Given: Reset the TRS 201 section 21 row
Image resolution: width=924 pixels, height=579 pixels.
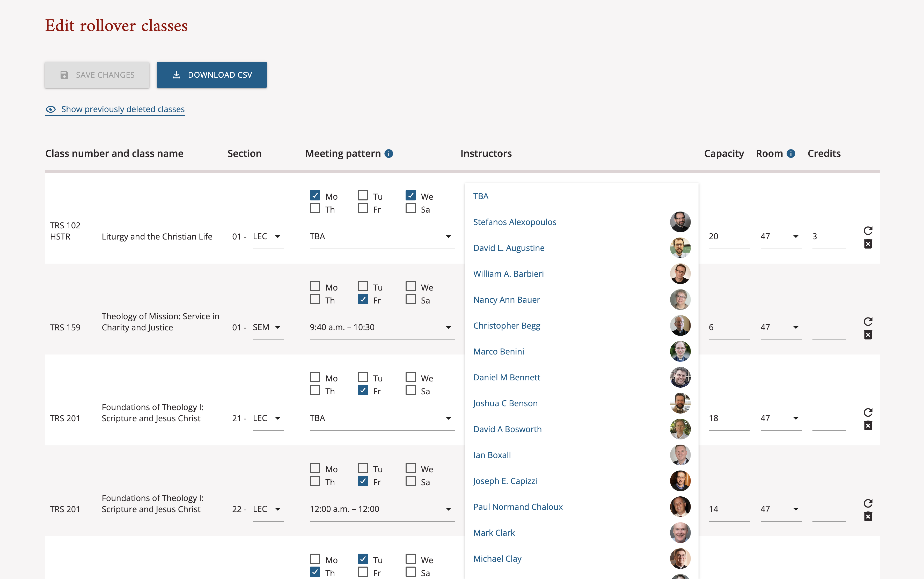Looking at the screenshot, I should coord(868,412).
